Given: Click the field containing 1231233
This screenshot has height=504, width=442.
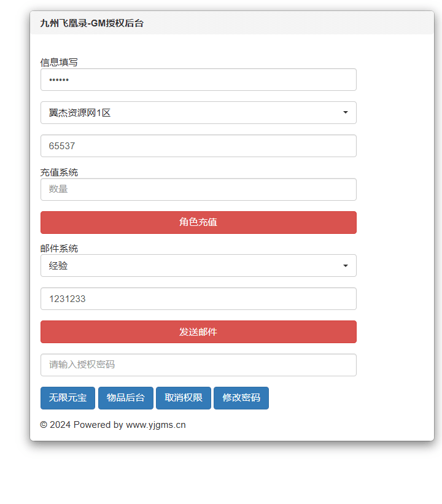Looking at the screenshot, I should 198,298.
